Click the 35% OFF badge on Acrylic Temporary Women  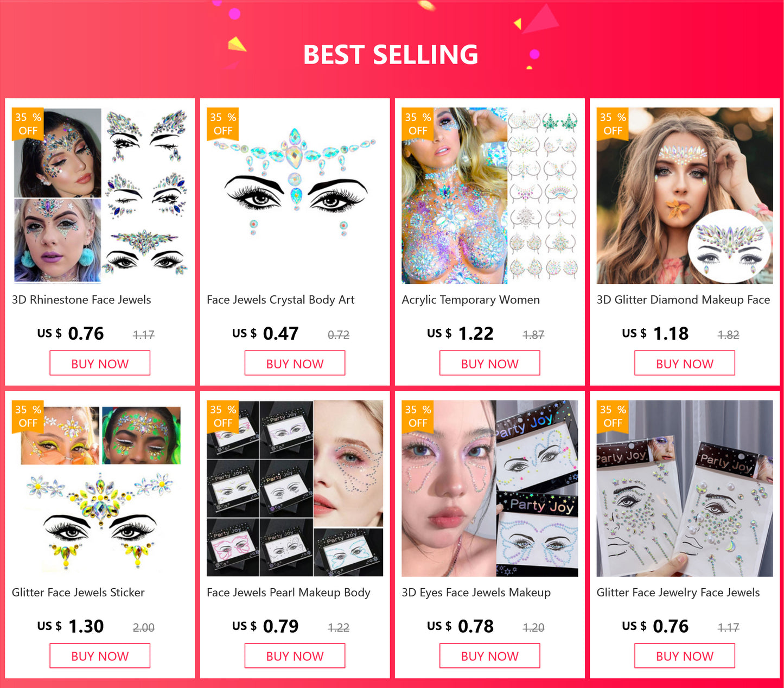pyautogui.click(x=418, y=124)
